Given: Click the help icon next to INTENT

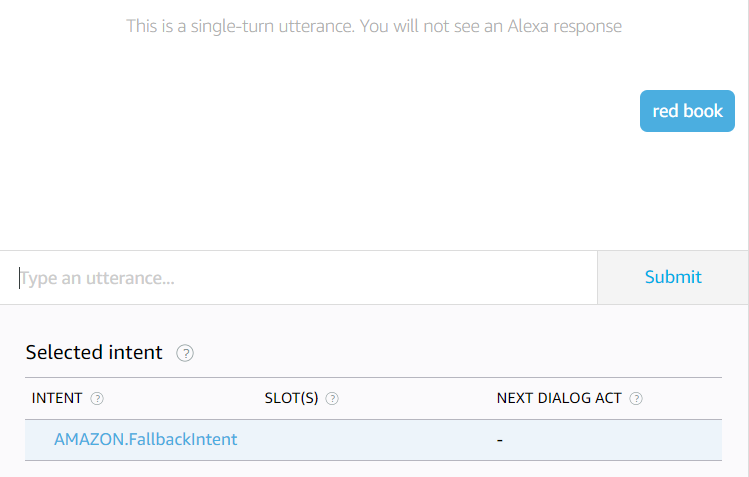Looking at the screenshot, I should (x=97, y=398).
